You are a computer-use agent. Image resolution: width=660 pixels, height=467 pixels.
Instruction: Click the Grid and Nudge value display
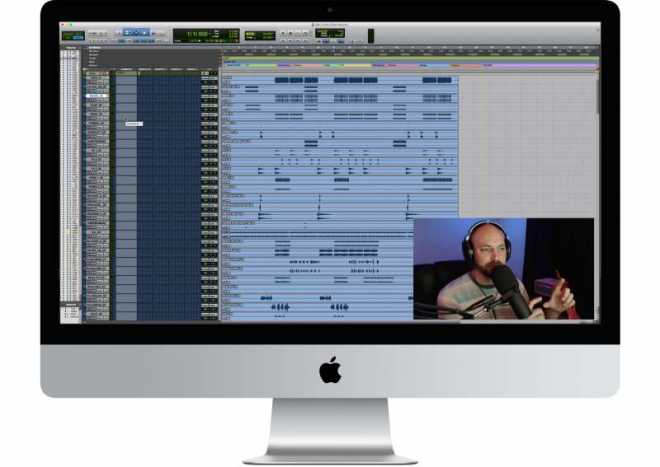coord(260,35)
